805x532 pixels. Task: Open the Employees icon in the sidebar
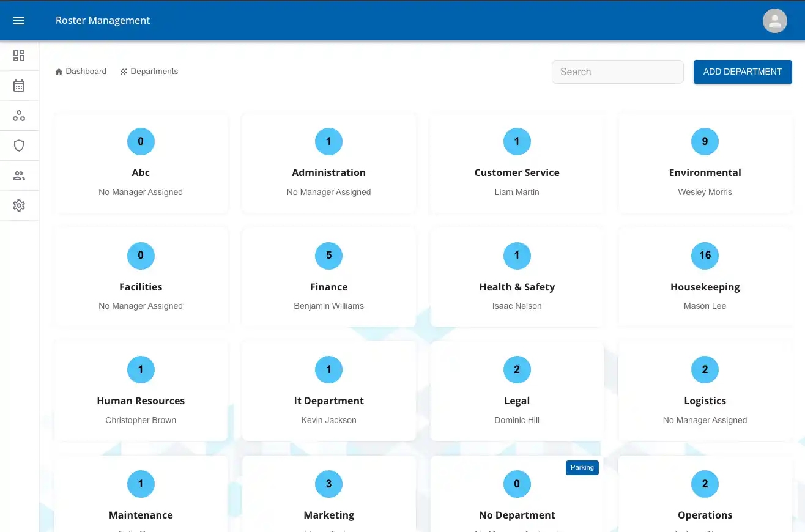point(19,175)
